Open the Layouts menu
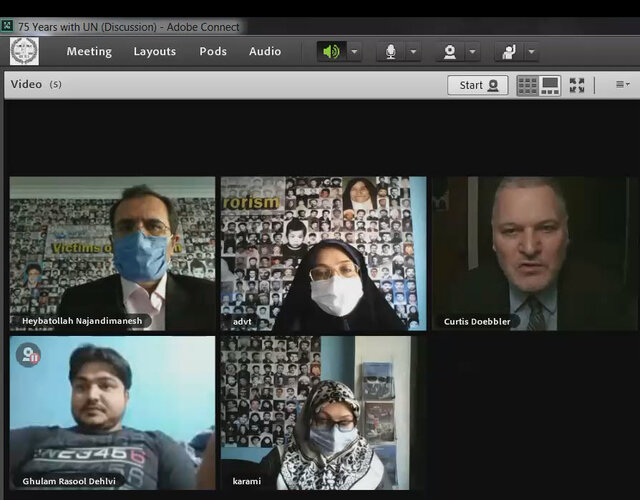Image resolution: width=640 pixels, height=500 pixels. tap(155, 51)
